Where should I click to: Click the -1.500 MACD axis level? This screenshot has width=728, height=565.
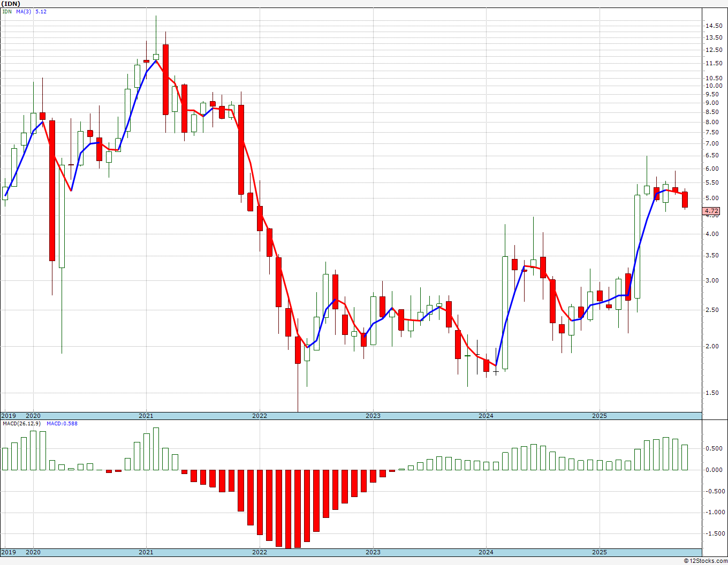pos(714,533)
